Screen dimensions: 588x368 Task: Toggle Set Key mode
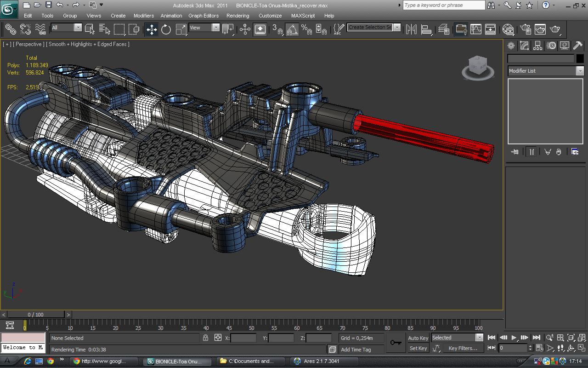tap(418, 348)
